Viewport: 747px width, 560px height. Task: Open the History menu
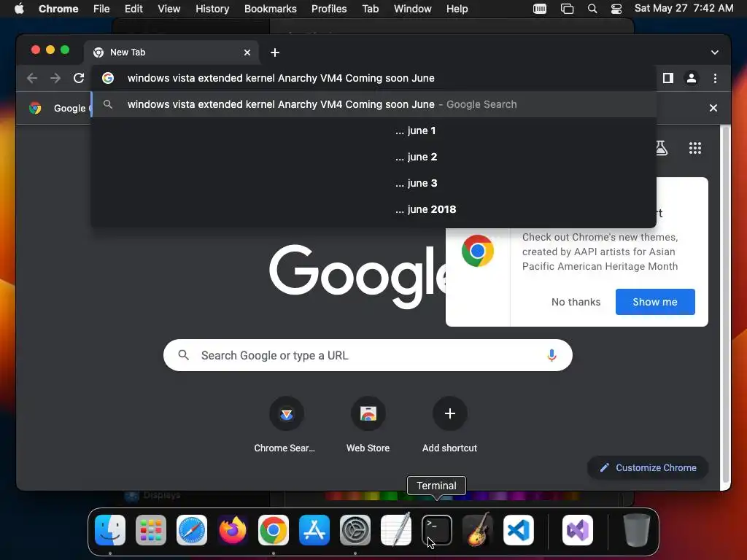click(212, 9)
